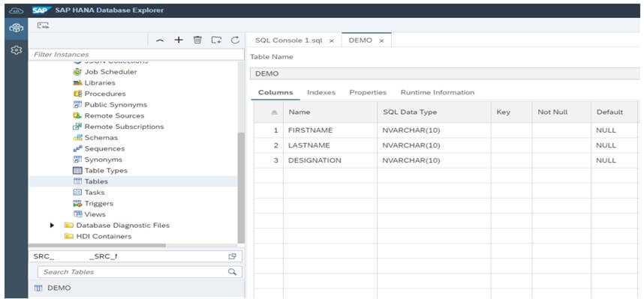The width and height of the screenshot is (644, 299).
Task: Click the DEMO table icon in results
Action: coord(38,289)
